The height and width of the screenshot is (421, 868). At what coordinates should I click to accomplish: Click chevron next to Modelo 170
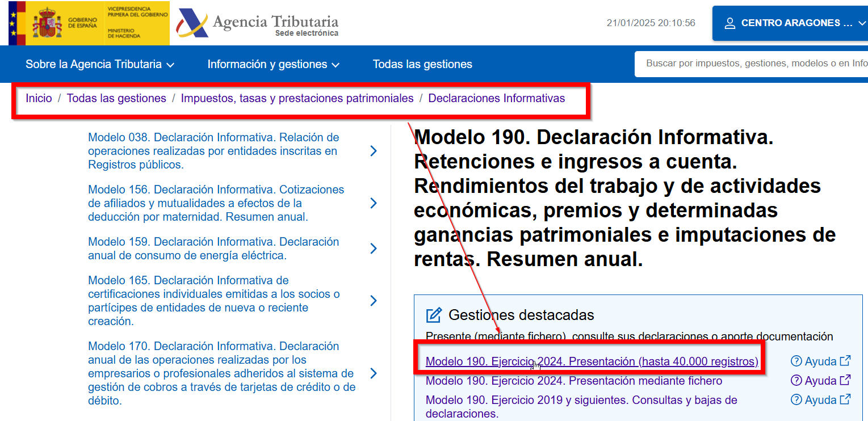[x=373, y=373]
